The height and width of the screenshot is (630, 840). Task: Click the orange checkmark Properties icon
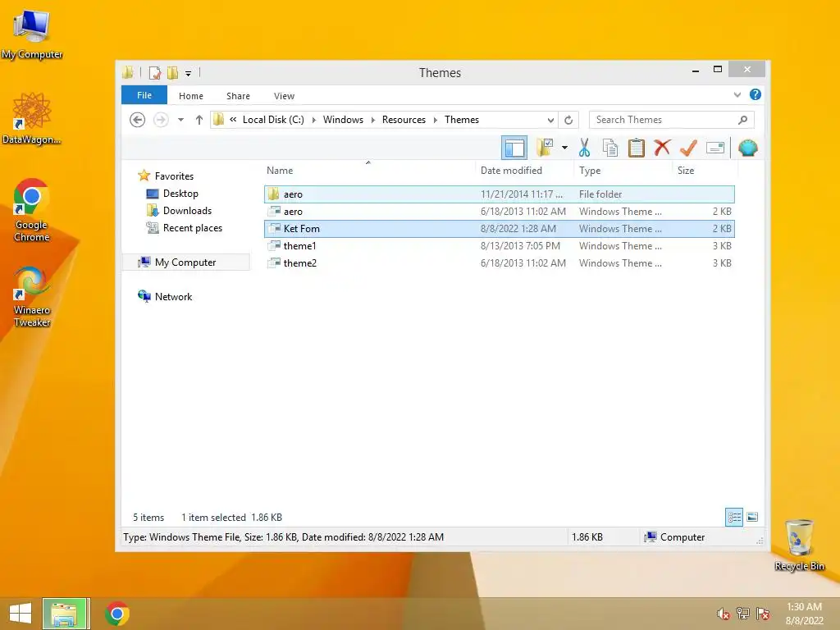(x=688, y=148)
